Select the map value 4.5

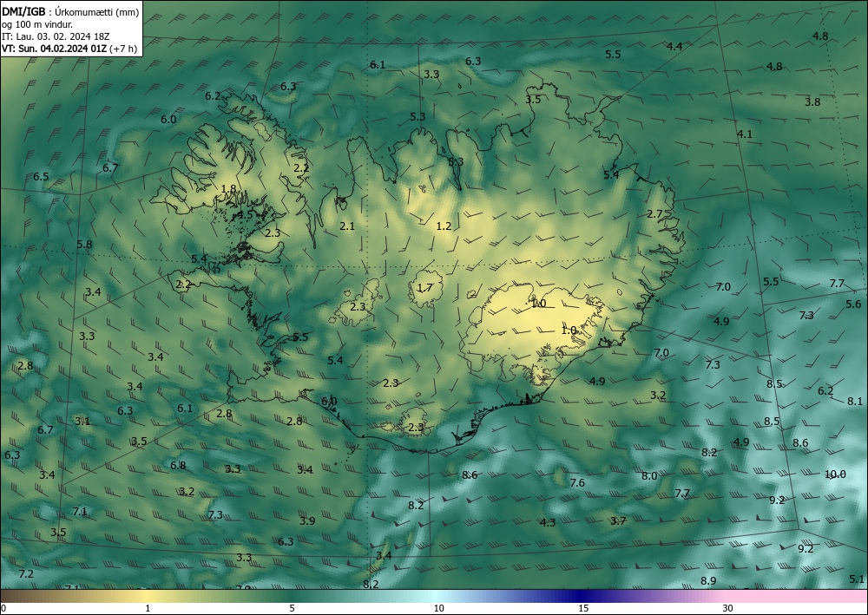pyautogui.click(x=245, y=214)
